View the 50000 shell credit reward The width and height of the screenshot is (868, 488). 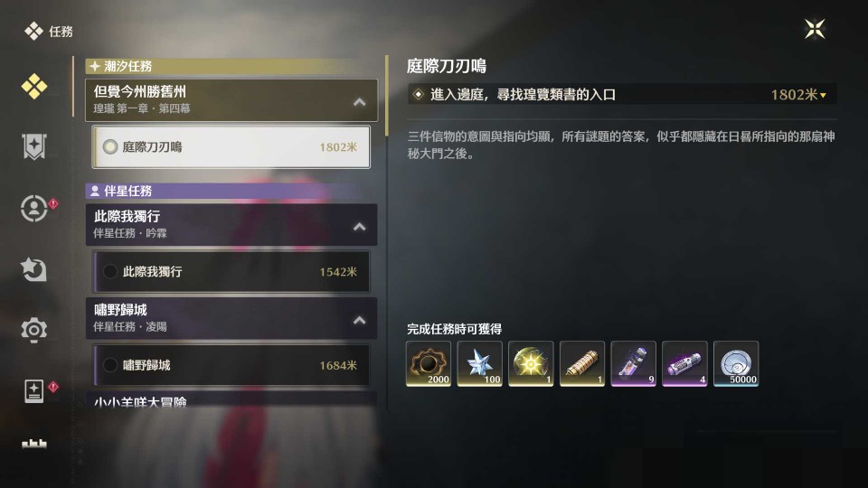[x=736, y=363]
